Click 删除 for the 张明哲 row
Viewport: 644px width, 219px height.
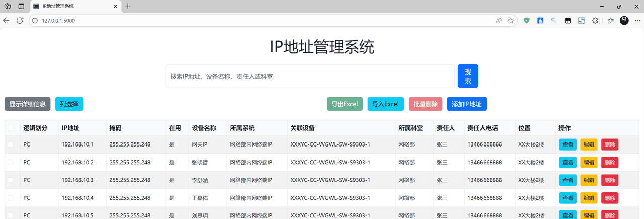coord(610,162)
